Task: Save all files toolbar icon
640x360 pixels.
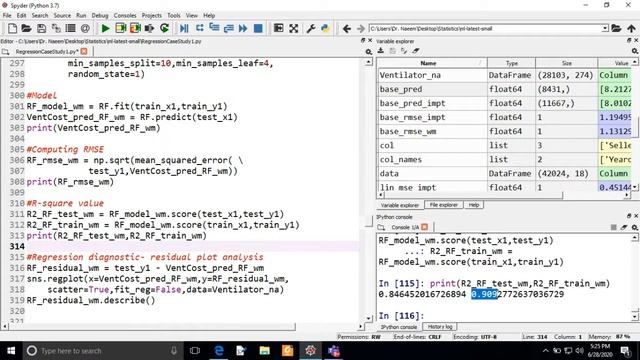Action: point(56,29)
